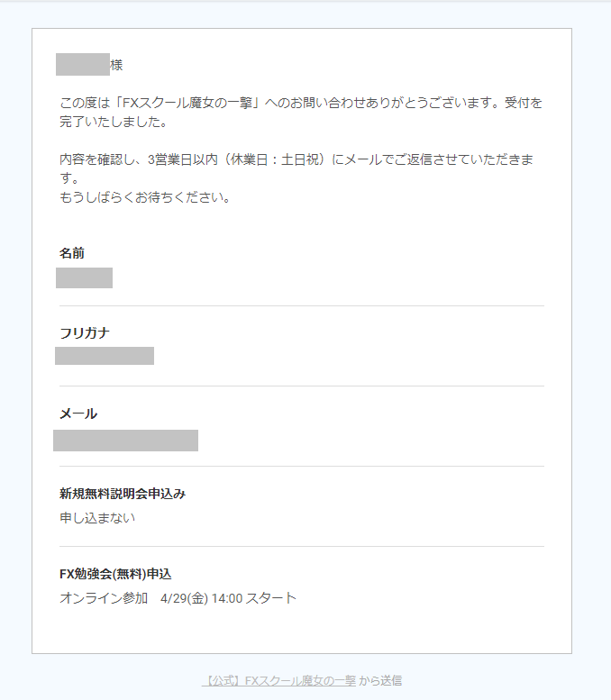This screenshot has width=611, height=700.
Task: Click the もうしばらくお待ちください line
Action: pyautogui.click(x=145, y=197)
